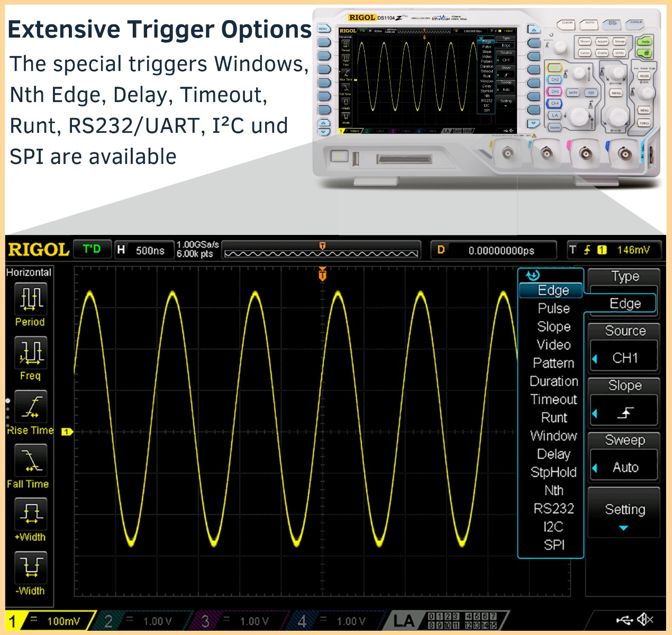Click the yellow channel 1 ground marker

(x=67, y=432)
